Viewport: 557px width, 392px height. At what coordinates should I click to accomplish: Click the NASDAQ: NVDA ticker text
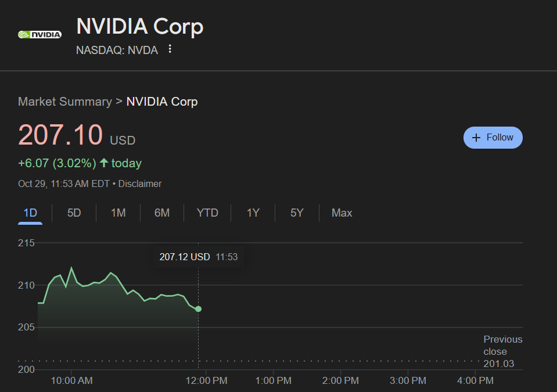pos(117,50)
